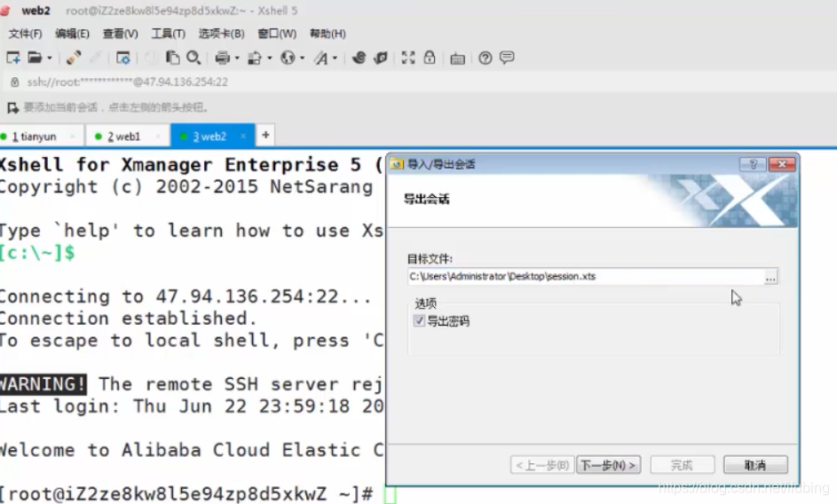Click the greyed-out Copy icon

click(x=151, y=57)
